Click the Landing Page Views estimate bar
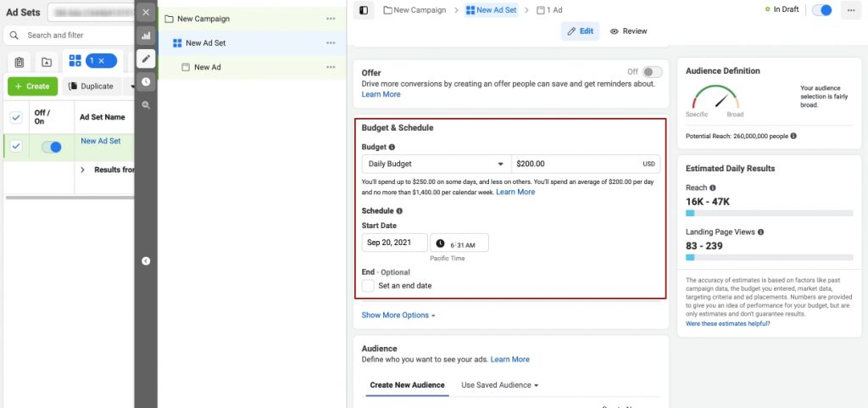The image size is (868, 408). (x=770, y=257)
